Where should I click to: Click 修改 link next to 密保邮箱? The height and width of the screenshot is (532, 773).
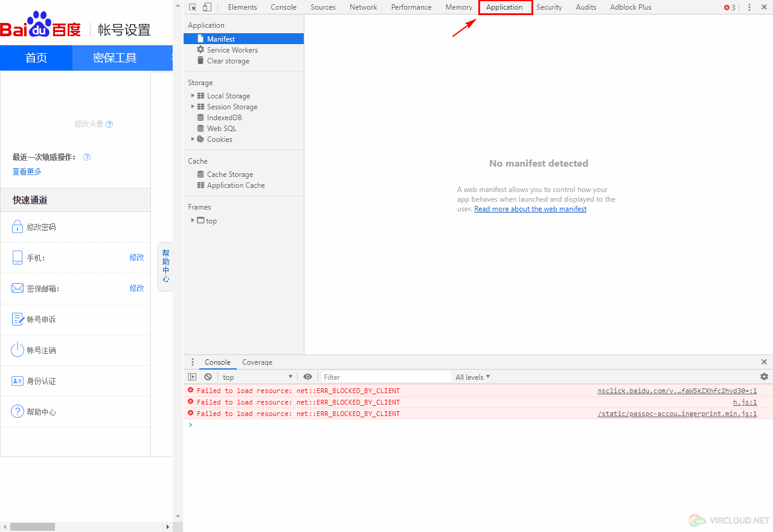pyautogui.click(x=136, y=288)
